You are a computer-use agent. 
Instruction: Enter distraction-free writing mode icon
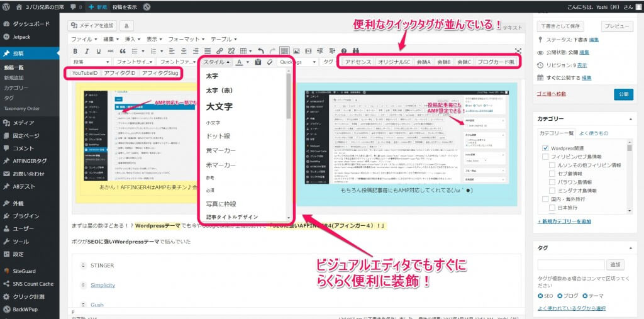[518, 51]
